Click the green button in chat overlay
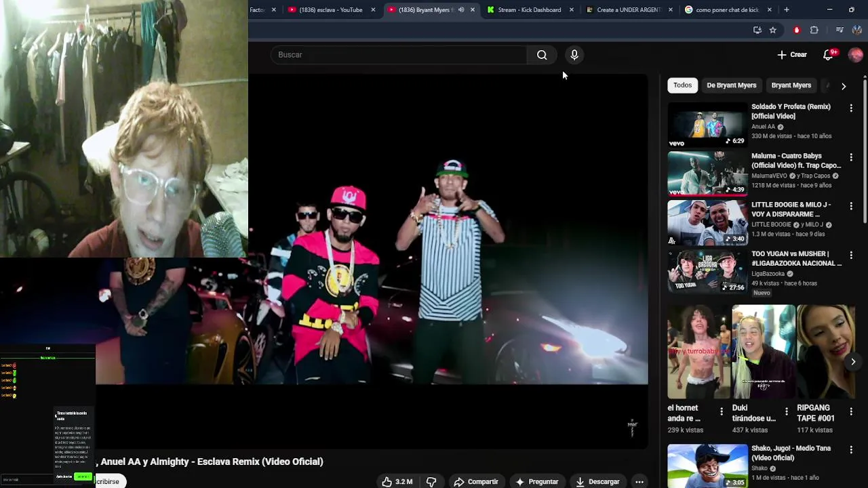 coord(83,476)
